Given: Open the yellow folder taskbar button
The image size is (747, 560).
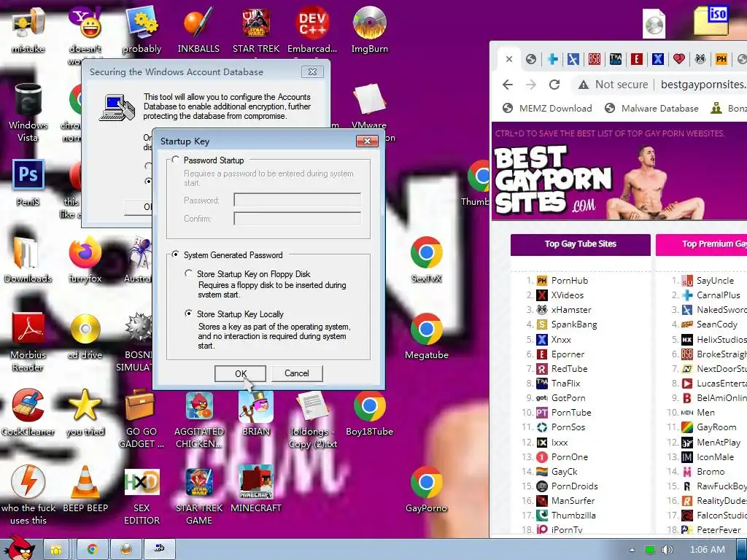Looking at the screenshot, I should (x=56, y=550).
